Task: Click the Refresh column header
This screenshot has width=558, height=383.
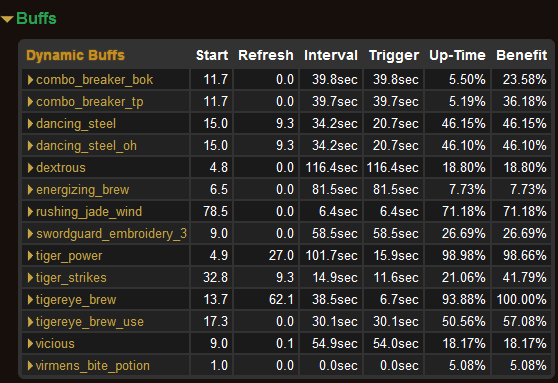Action: pos(266,55)
